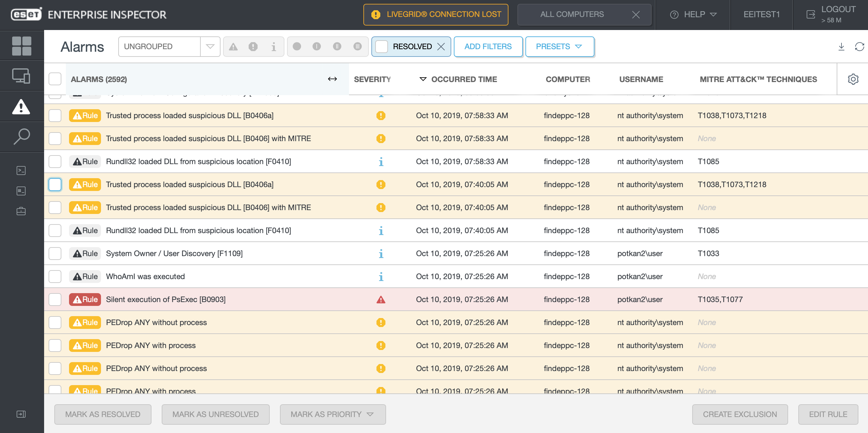Select the priority one circle filter
This screenshot has width=868, height=433.
click(x=317, y=47)
